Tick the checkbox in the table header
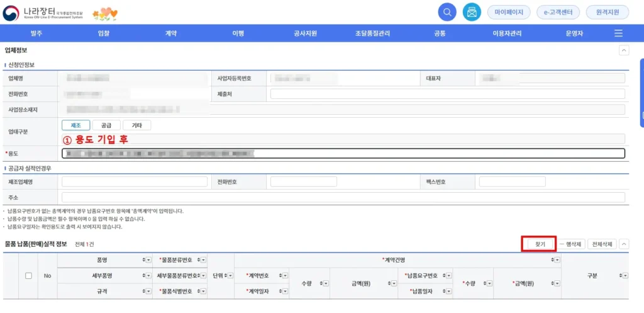The width and height of the screenshot is (644, 313). [28, 276]
